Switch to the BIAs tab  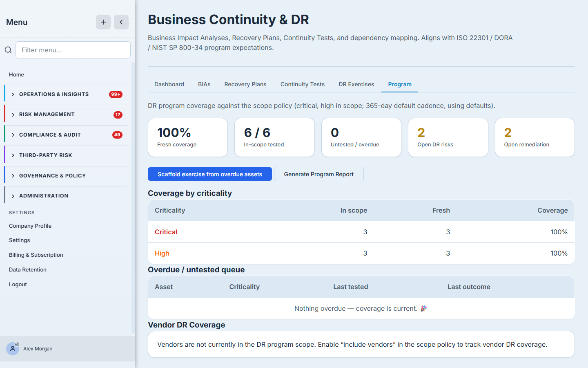click(x=204, y=84)
